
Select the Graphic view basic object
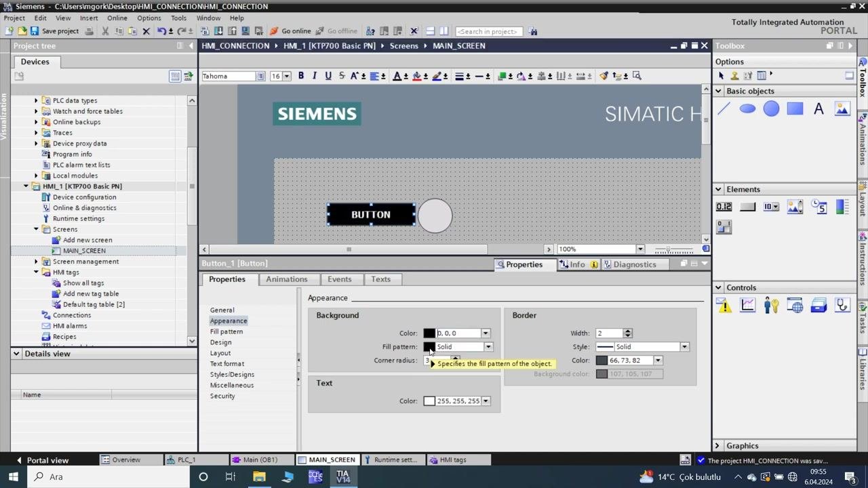pyautogui.click(x=842, y=108)
